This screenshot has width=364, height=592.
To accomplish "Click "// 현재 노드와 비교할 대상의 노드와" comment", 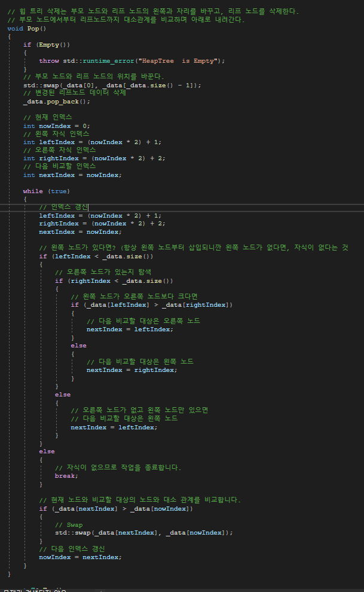I will coord(140,501).
